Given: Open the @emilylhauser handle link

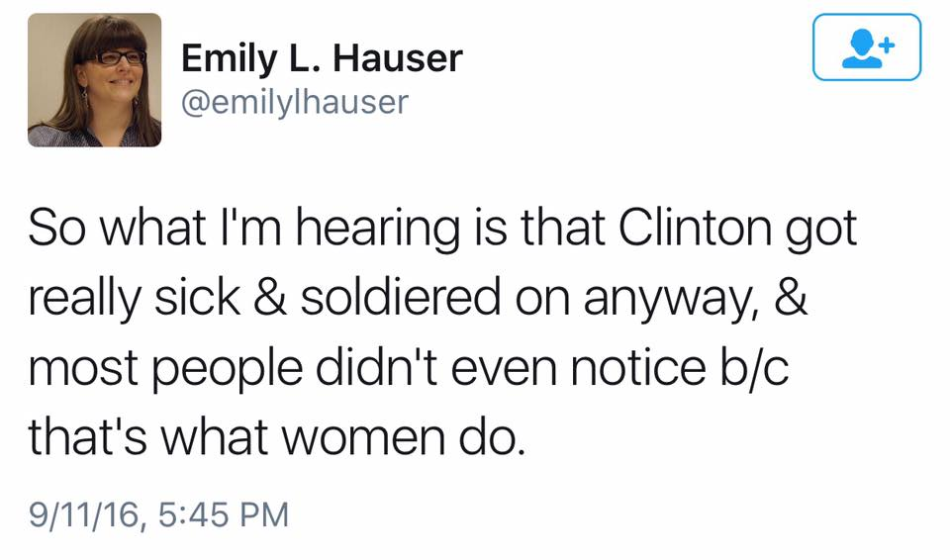Looking at the screenshot, I should (295, 102).
